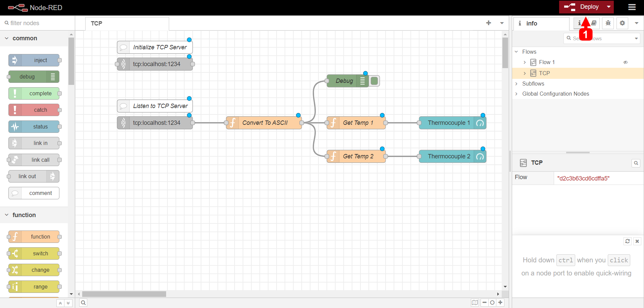This screenshot has height=308, width=644.
Task: Open the main menu with the hamburger icon
Action: (632, 7)
